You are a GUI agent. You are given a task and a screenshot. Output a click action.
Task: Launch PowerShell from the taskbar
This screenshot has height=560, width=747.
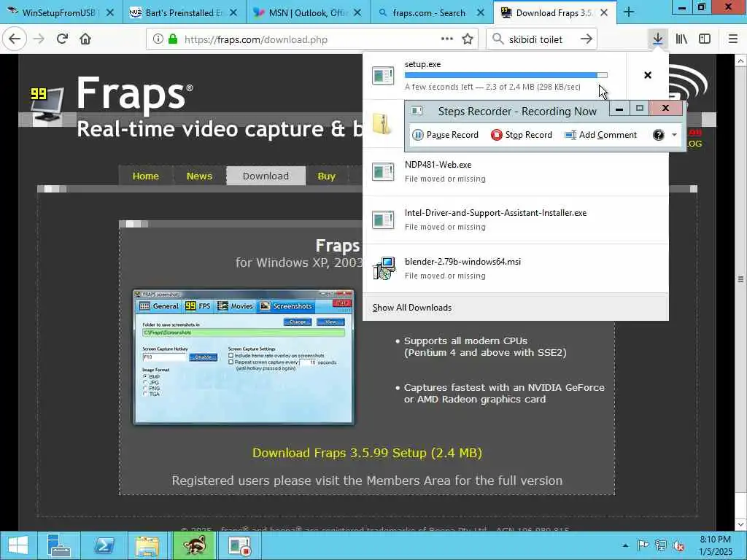pyautogui.click(x=104, y=545)
